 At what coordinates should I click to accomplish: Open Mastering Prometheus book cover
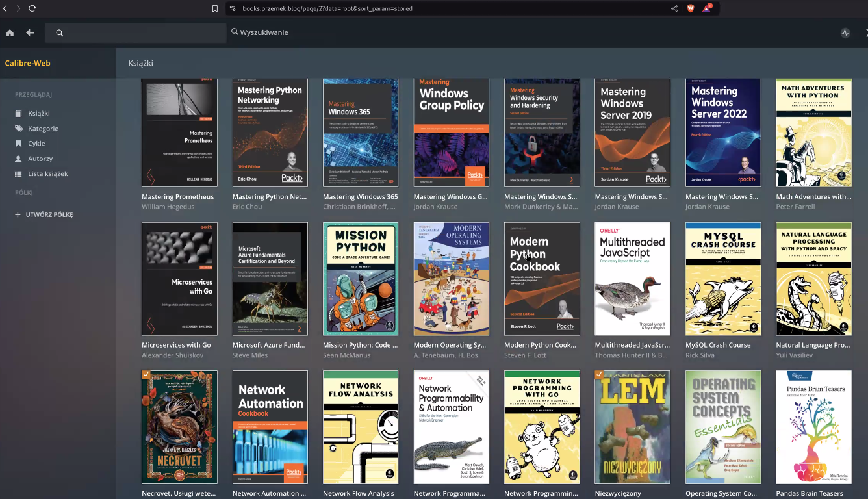179,133
